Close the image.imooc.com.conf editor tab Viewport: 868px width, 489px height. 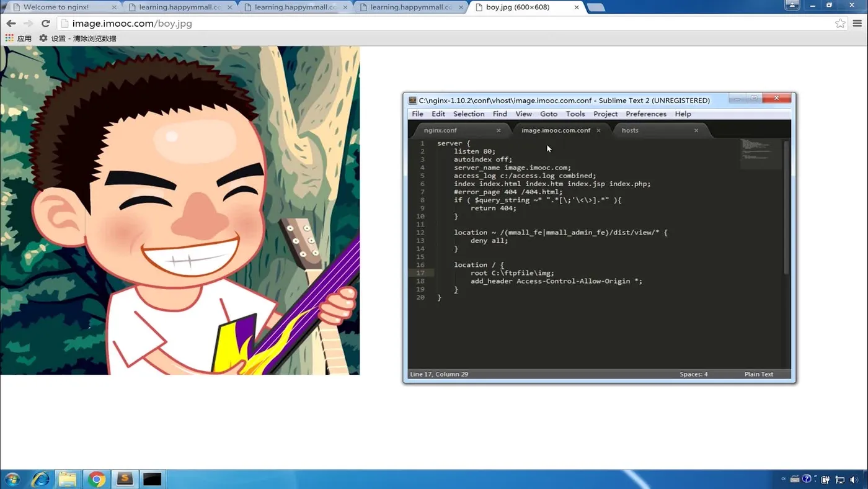click(598, 130)
